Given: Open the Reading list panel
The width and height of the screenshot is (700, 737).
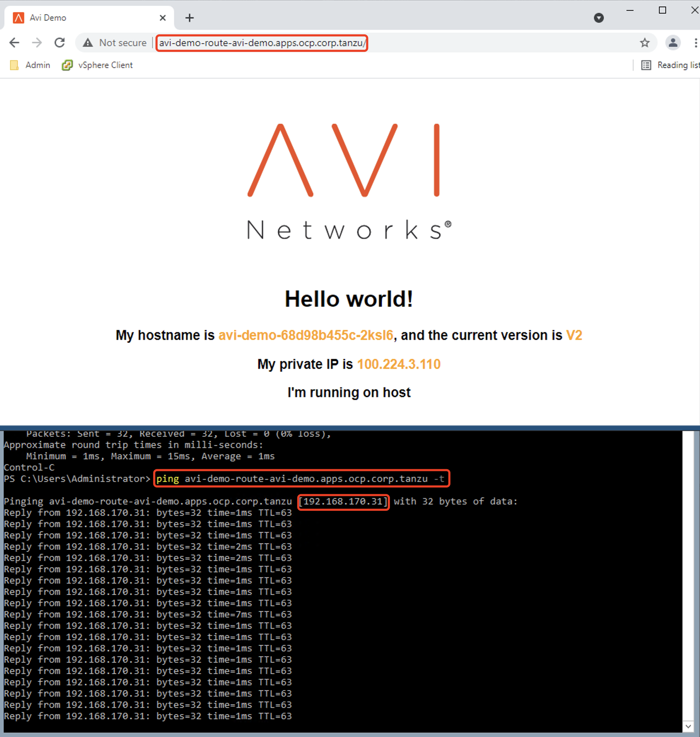Looking at the screenshot, I should coord(670,65).
